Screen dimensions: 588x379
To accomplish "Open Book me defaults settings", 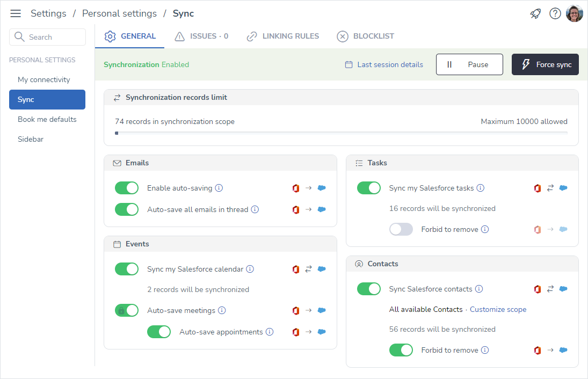I will pos(47,119).
